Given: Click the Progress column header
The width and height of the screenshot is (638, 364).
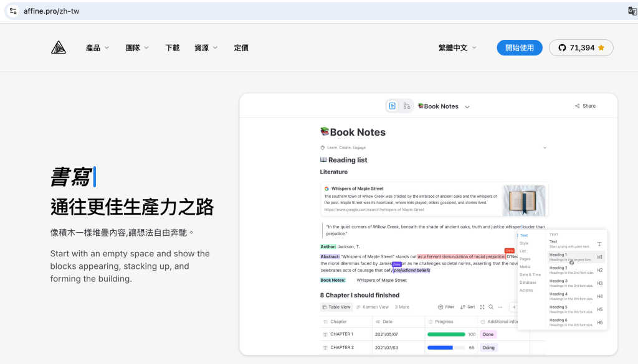Looking at the screenshot, I should pos(450,322).
